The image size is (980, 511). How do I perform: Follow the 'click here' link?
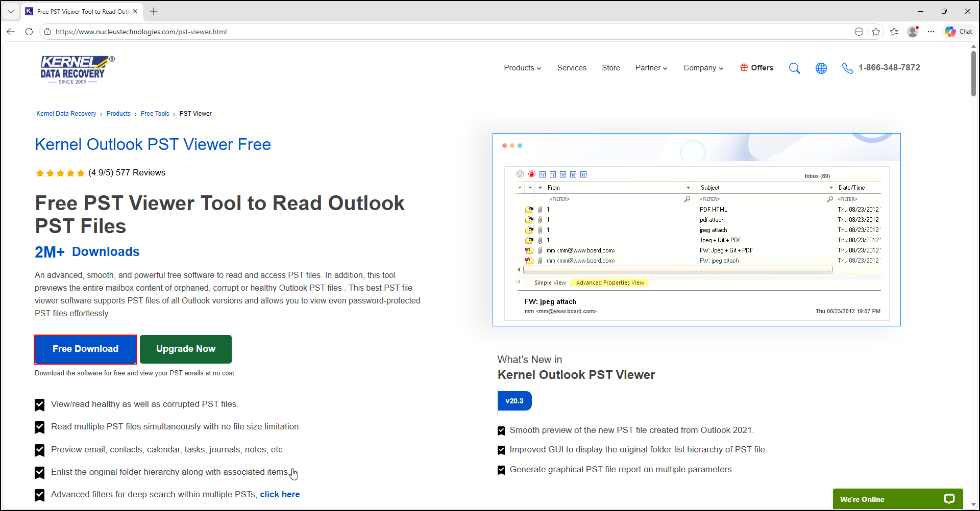[x=280, y=494]
